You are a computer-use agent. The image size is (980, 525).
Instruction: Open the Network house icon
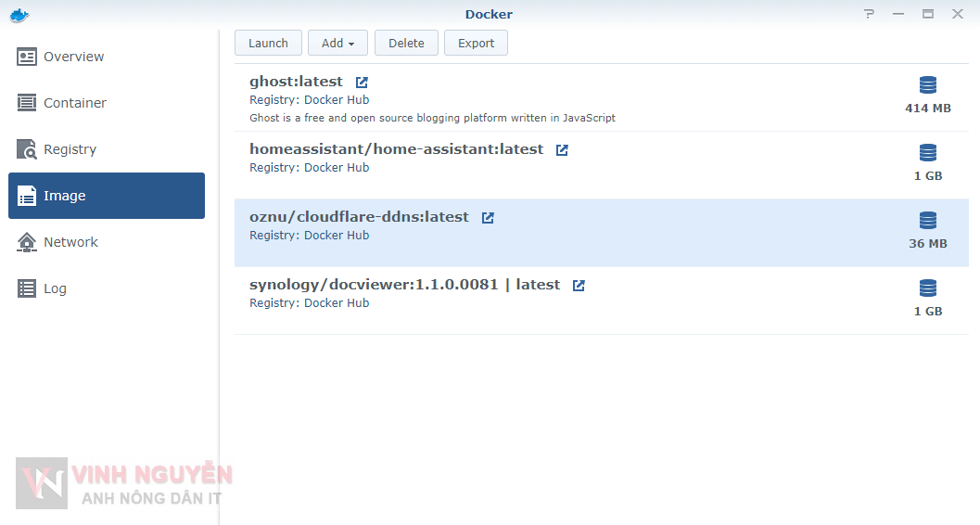[26, 242]
